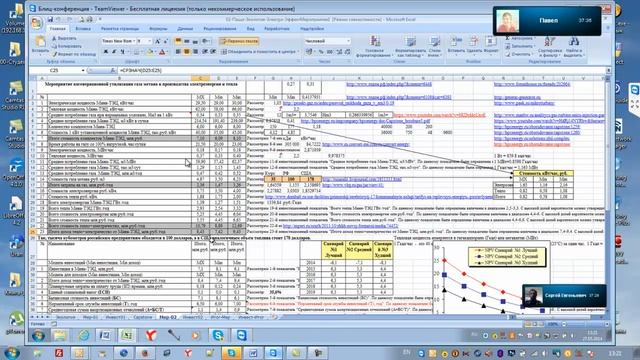Open Conditional Formatting (Условное форматирование)
Screen dimensions: 640x360
pos(374,46)
